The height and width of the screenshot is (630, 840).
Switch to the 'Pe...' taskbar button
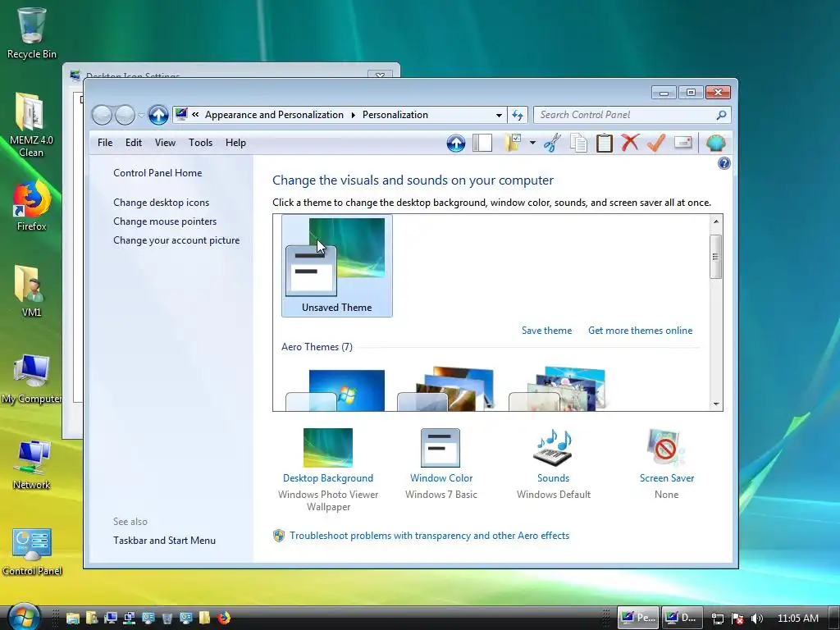point(638,618)
